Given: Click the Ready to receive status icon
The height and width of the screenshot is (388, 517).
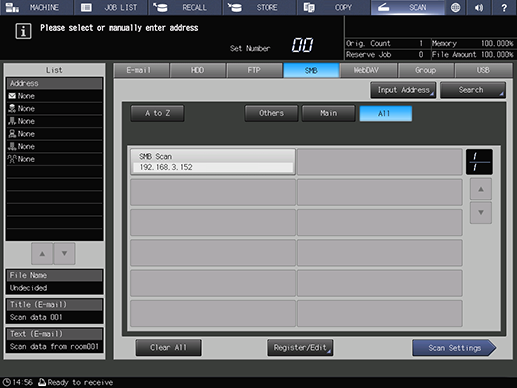Looking at the screenshot, I should (42, 382).
